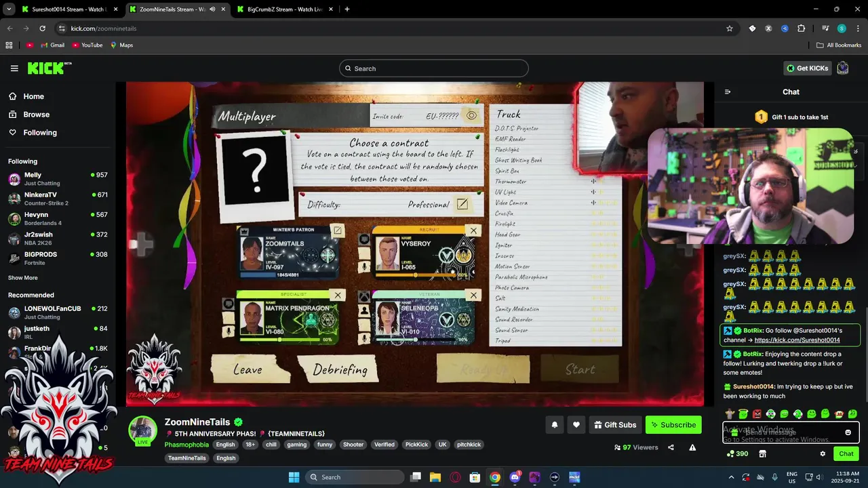
Task: Collapse the chat panel arrow icon
Action: coord(728,92)
